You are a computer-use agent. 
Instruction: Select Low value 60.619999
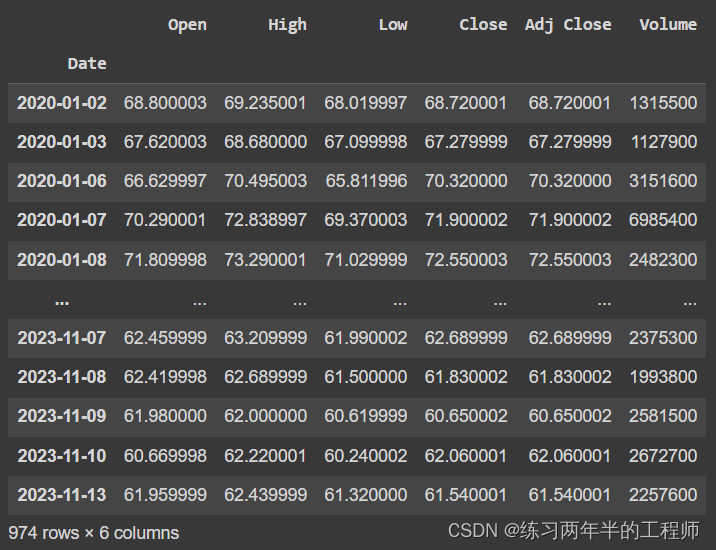(366, 416)
